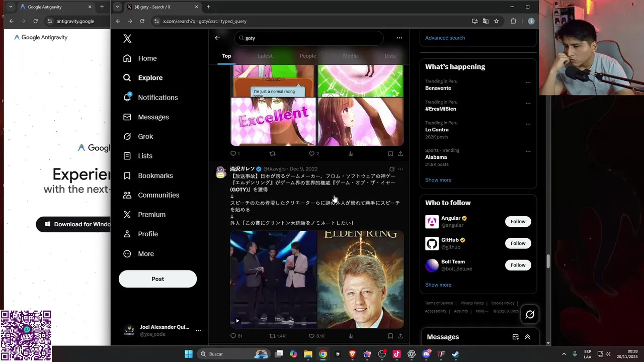Open Lists in the X sidebar

[x=138, y=156]
